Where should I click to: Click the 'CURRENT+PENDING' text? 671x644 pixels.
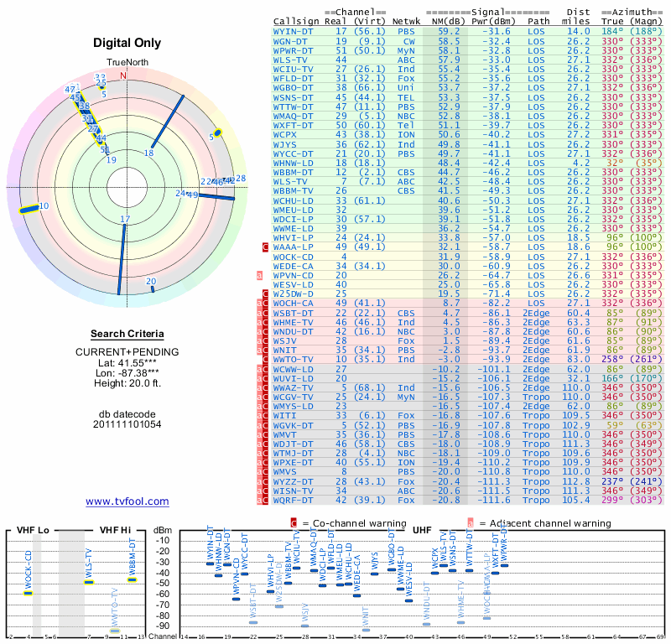point(127,352)
